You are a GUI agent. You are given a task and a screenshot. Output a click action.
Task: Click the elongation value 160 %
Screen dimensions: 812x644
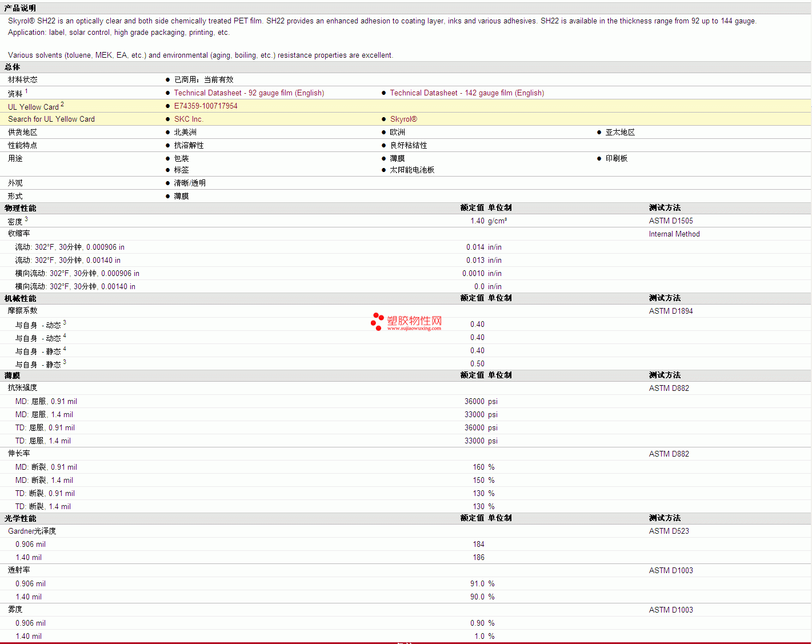pos(483,467)
